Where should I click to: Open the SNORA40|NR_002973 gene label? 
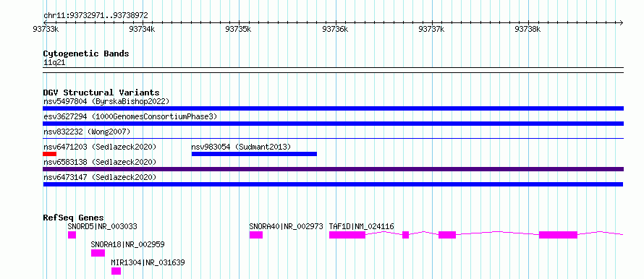click(286, 226)
